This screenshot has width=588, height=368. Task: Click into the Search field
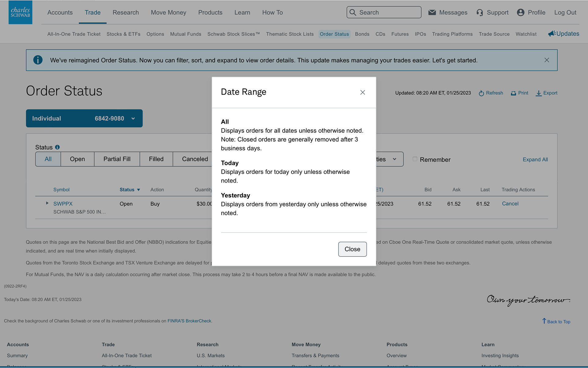pyautogui.click(x=387, y=13)
